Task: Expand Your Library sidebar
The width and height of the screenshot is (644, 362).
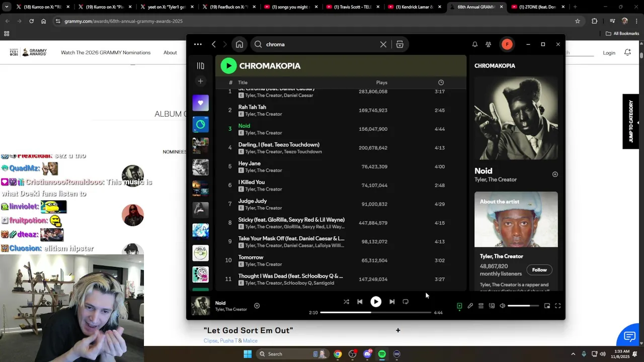Action: point(200,66)
